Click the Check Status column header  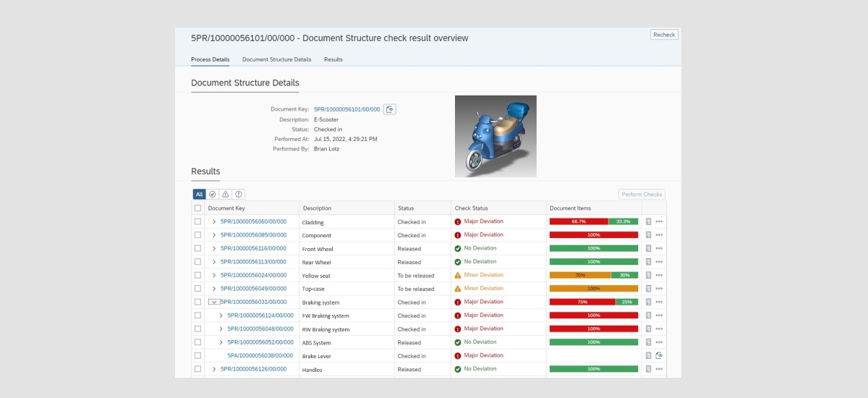[x=472, y=208]
